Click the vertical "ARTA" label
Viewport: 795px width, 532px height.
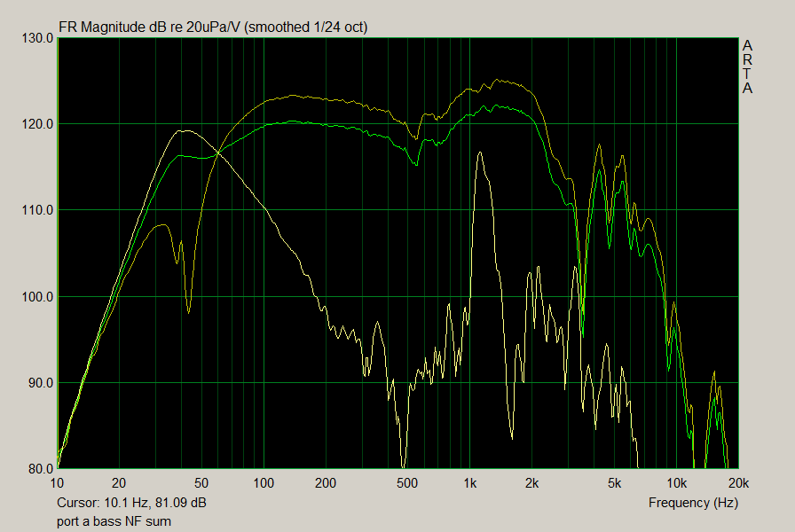tap(747, 66)
